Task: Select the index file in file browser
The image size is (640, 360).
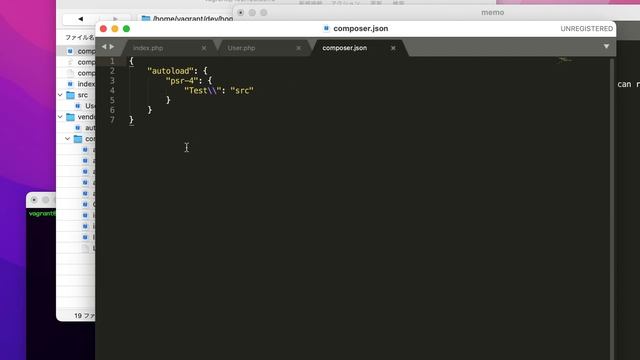Action: pos(76,84)
